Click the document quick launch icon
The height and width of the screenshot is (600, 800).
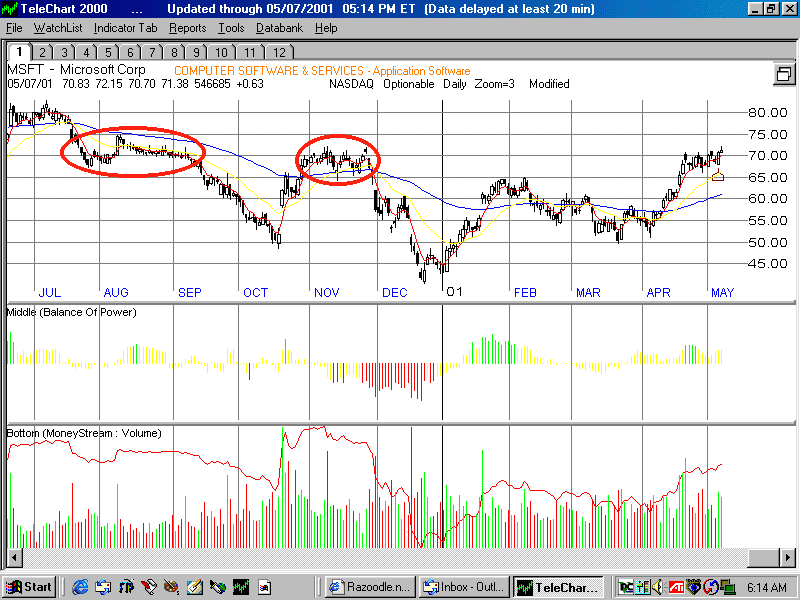[x=264, y=587]
